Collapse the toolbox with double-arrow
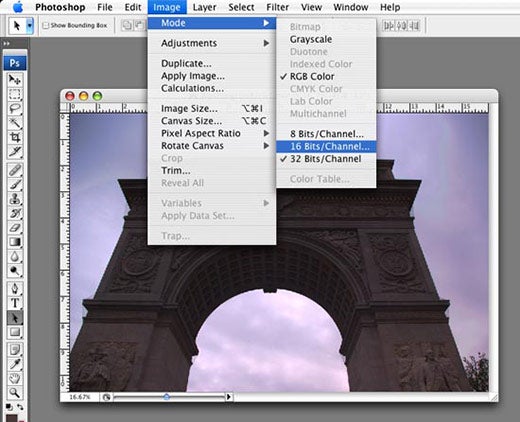Screen dimensions: 520x422 click(x=6, y=43)
